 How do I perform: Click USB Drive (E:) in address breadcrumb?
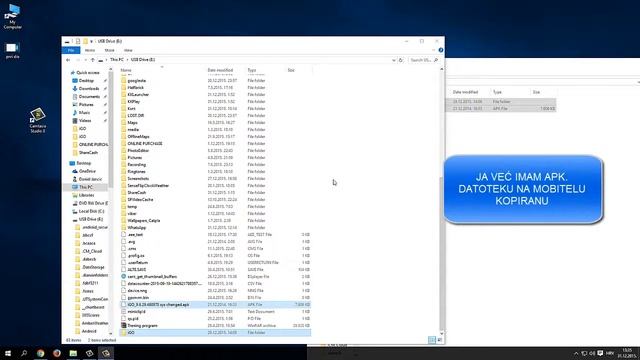[143, 60]
